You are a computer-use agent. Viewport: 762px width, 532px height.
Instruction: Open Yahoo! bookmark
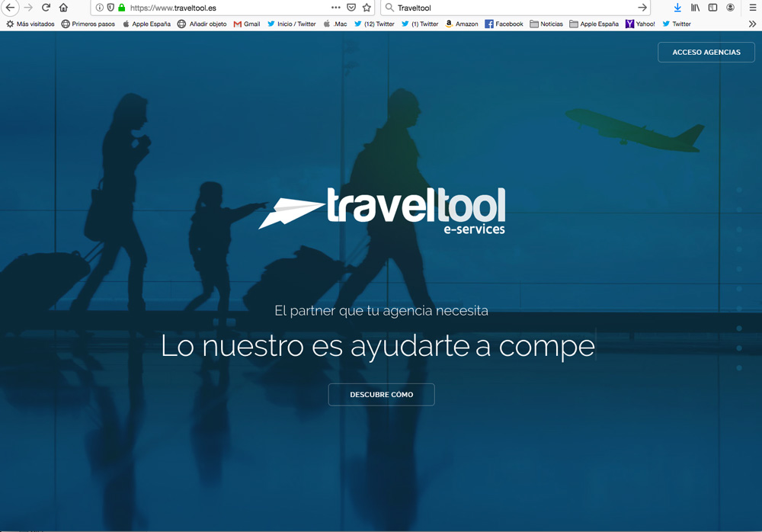coord(640,24)
